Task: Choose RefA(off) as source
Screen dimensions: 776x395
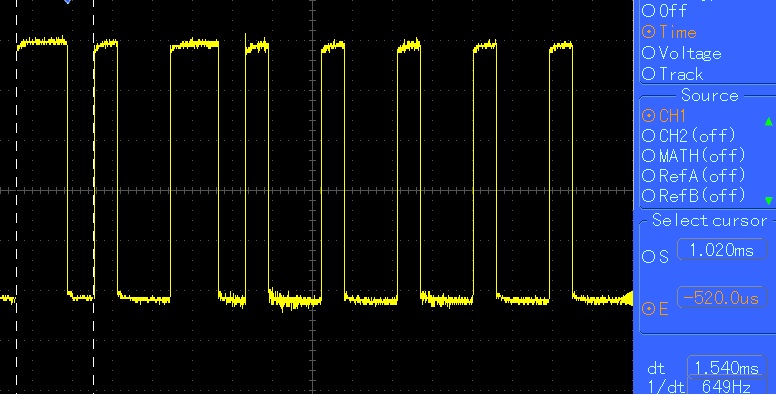Action: 648,176
